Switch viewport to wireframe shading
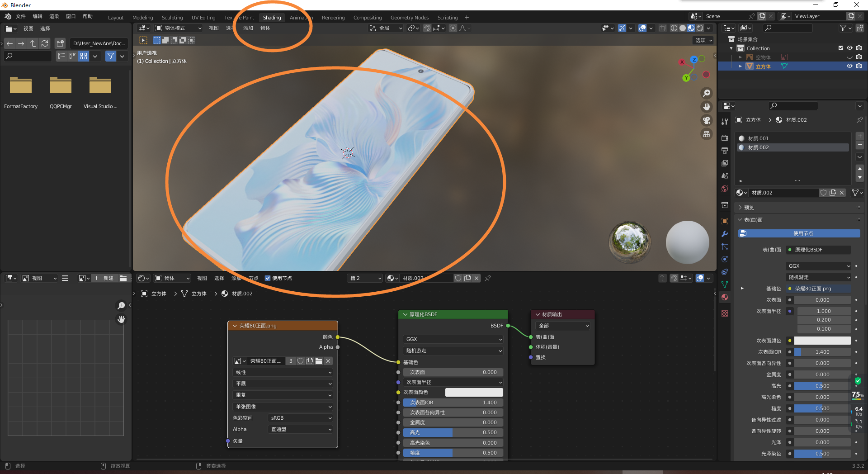The height and width of the screenshot is (474, 868). [x=674, y=28]
